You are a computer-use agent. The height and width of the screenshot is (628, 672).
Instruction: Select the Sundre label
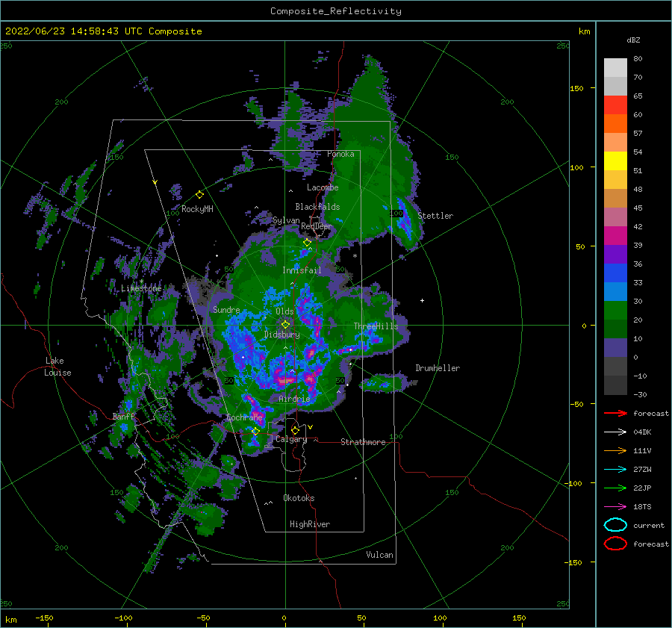226,309
